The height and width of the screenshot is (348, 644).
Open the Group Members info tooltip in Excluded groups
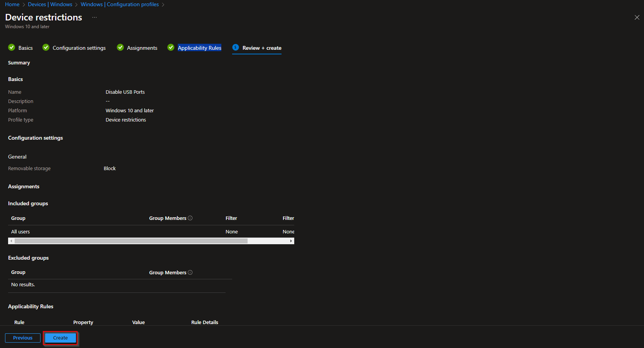coord(190,272)
